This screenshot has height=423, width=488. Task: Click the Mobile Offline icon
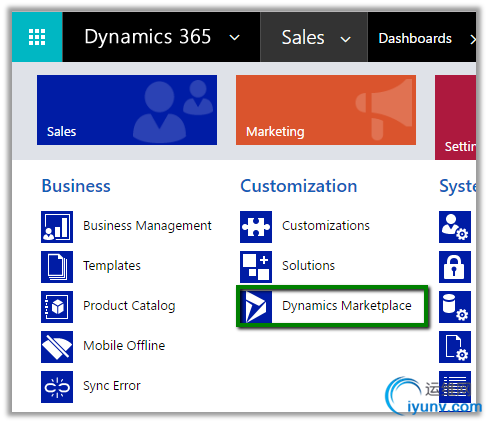click(57, 347)
